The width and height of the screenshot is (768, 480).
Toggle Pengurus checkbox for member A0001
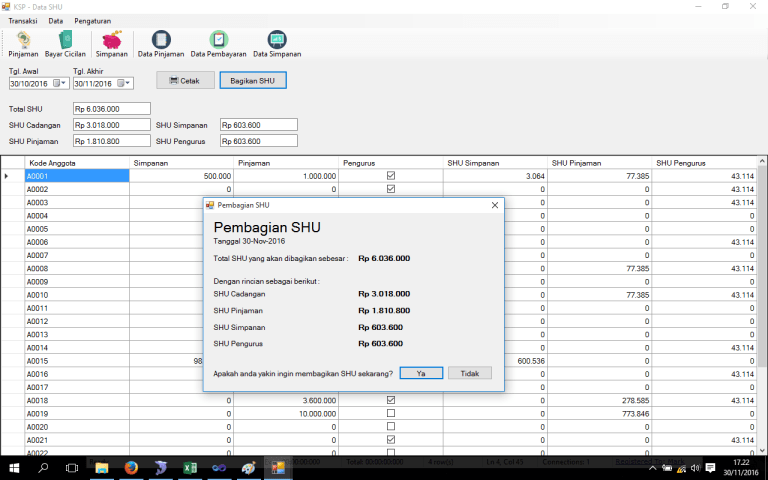[x=391, y=176]
